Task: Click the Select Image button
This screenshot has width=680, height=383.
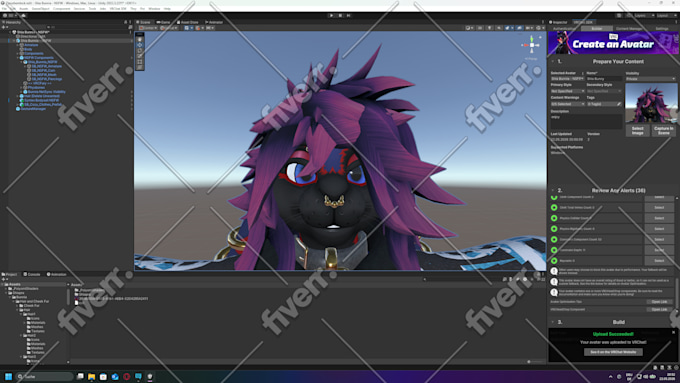Action: click(638, 131)
